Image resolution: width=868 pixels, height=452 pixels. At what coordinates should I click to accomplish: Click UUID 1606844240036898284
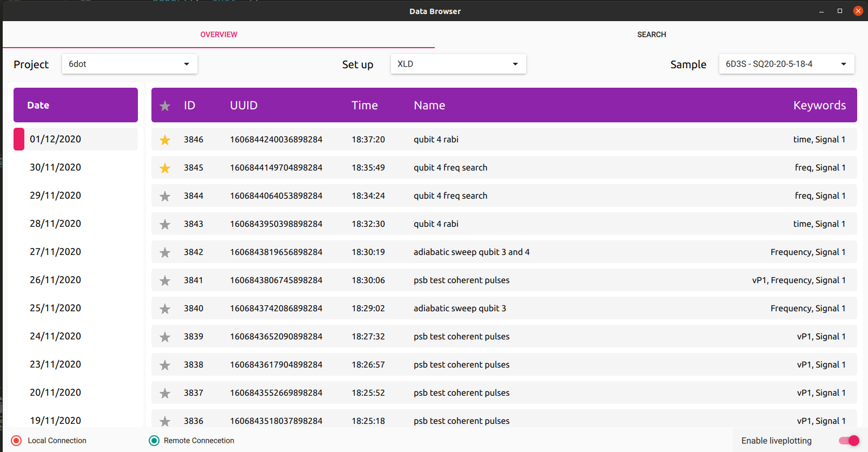pyautogui.click(x=276, y=140)
